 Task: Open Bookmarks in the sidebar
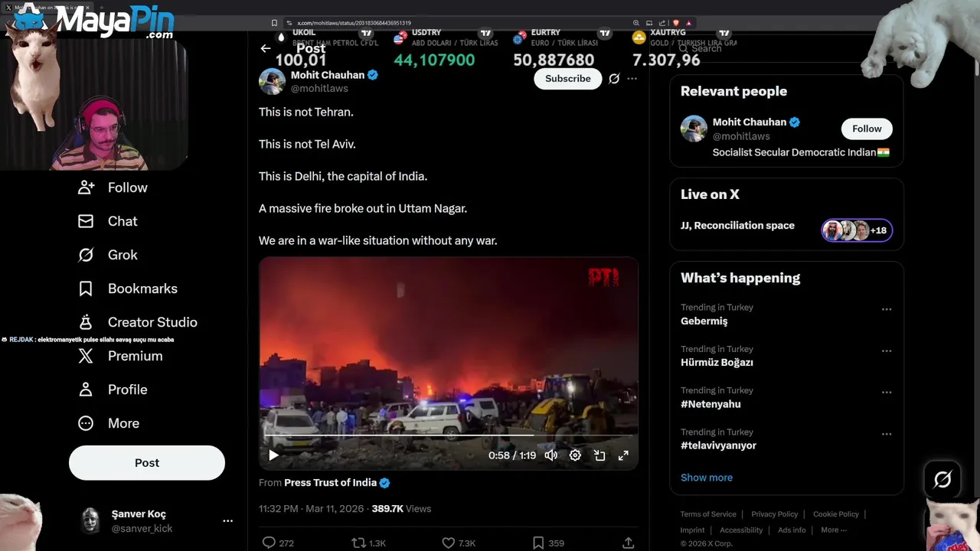(128, 289)
